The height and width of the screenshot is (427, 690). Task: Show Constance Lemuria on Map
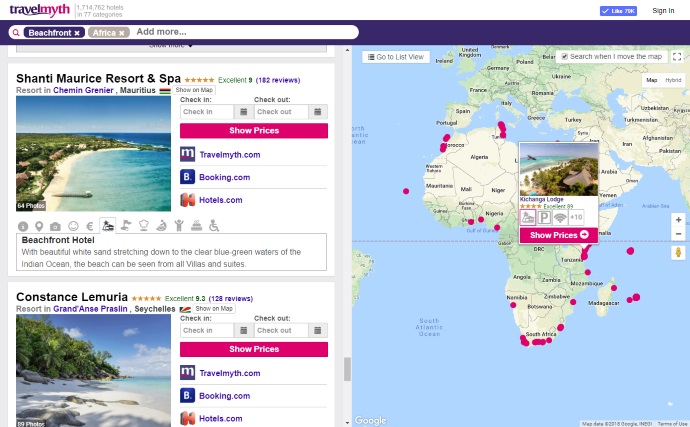[214, 309]
